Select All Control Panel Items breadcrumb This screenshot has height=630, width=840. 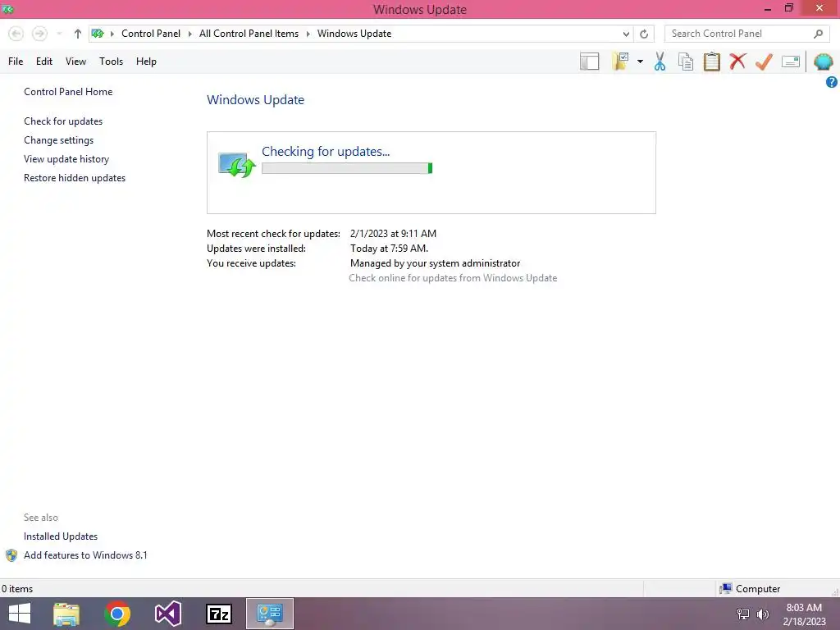click(249, 34)
